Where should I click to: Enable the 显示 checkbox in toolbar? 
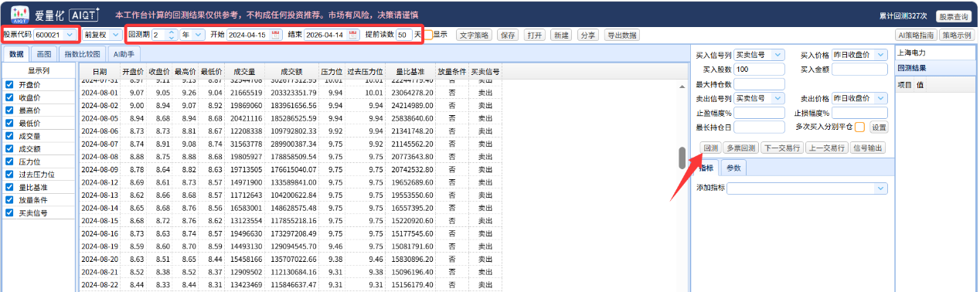click(427, 35)
